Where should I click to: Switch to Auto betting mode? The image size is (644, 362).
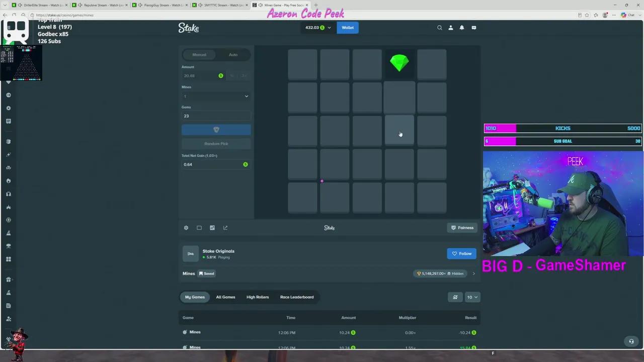[x=233, y=55]
